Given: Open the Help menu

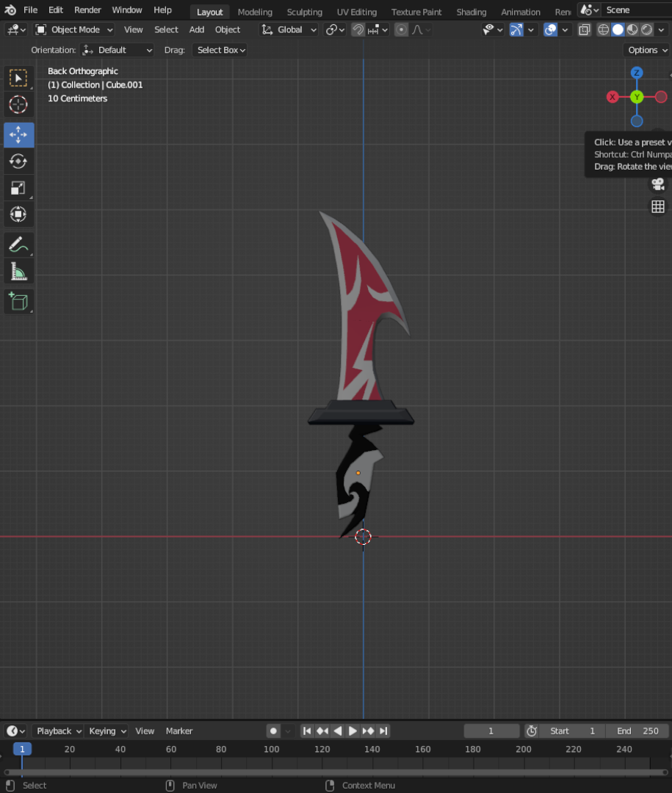Looking at the screenshot, I should 162,10.
